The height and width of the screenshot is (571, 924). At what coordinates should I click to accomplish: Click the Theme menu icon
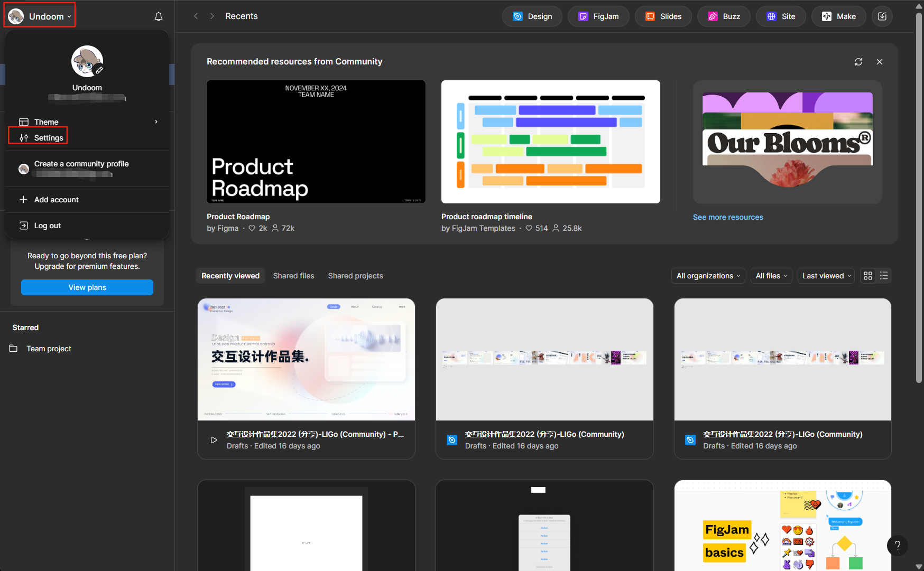(24, 122)
